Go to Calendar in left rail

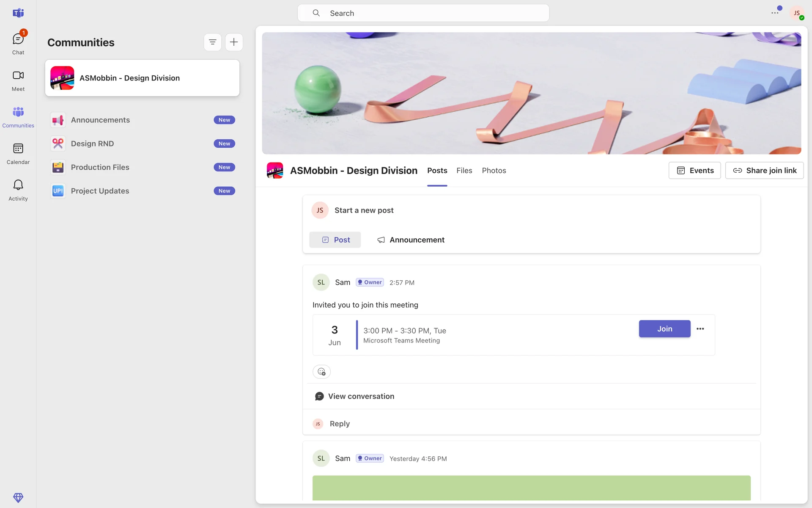coord(18,154)
